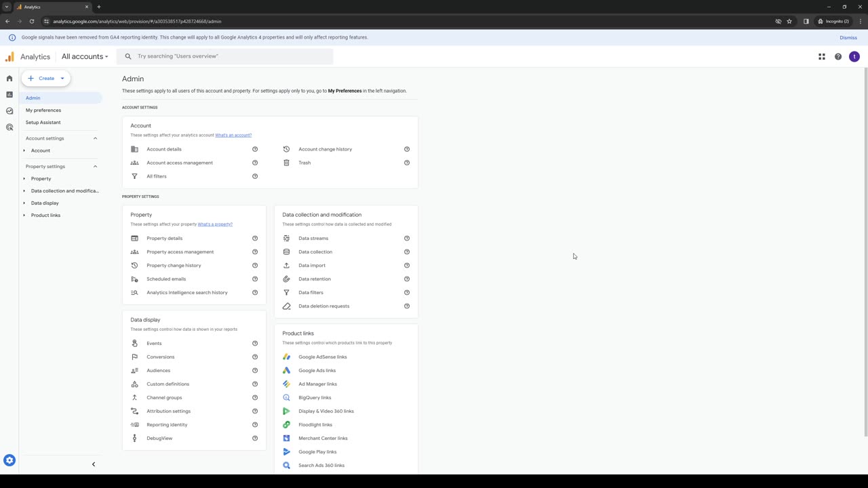Click the search box for Users overview
Viewport: 868px width, 488px height.
225,56
